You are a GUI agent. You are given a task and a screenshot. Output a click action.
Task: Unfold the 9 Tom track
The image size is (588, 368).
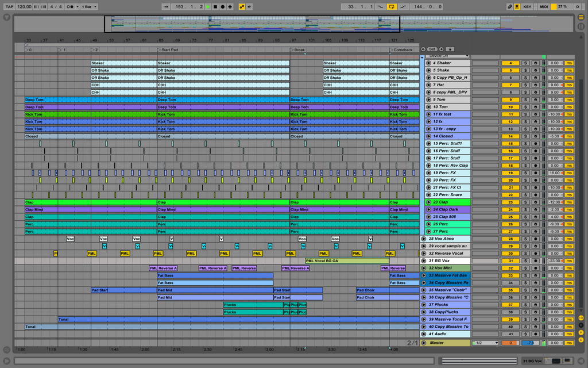[x=428, y=99]
